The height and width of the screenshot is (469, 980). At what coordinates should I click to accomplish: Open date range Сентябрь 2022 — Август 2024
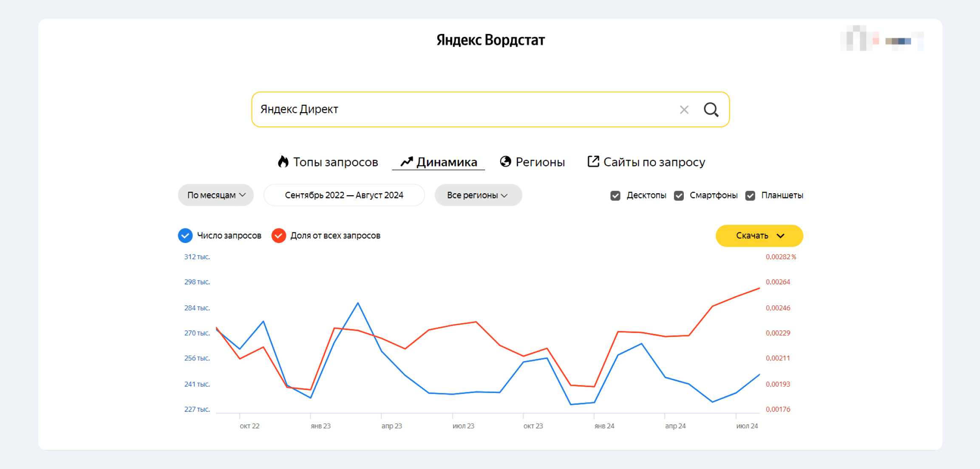[344, 195]
